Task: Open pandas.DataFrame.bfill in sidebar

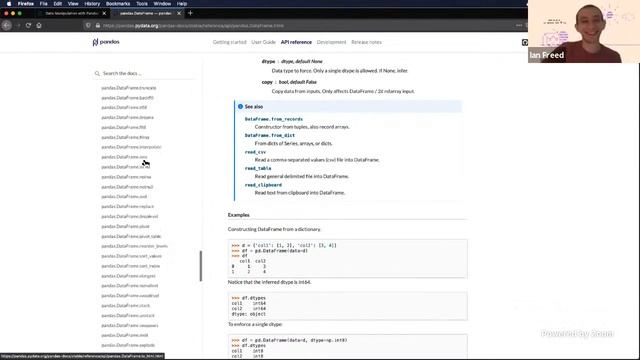Action: point(124,107)
